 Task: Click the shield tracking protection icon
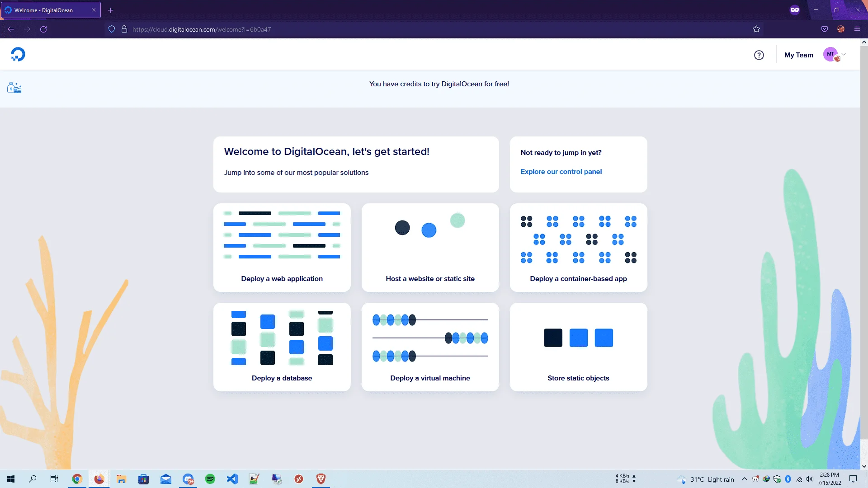(112, 29)
